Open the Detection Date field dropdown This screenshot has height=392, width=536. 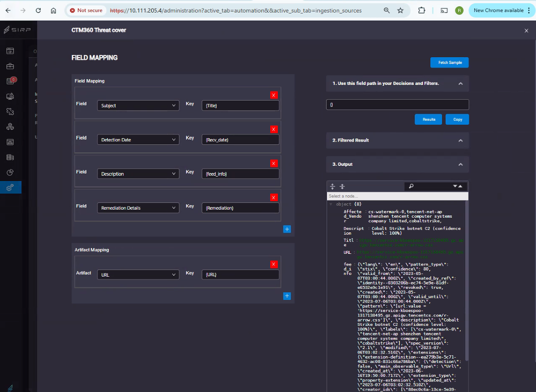click(138, 139)
